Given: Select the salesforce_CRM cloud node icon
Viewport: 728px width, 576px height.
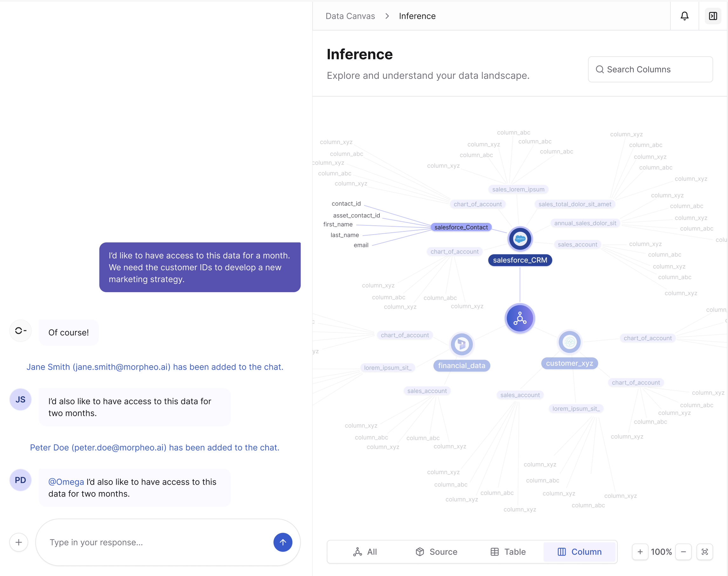Looking at the screenshot, I should pyautogui.click(x=520, y=239).
